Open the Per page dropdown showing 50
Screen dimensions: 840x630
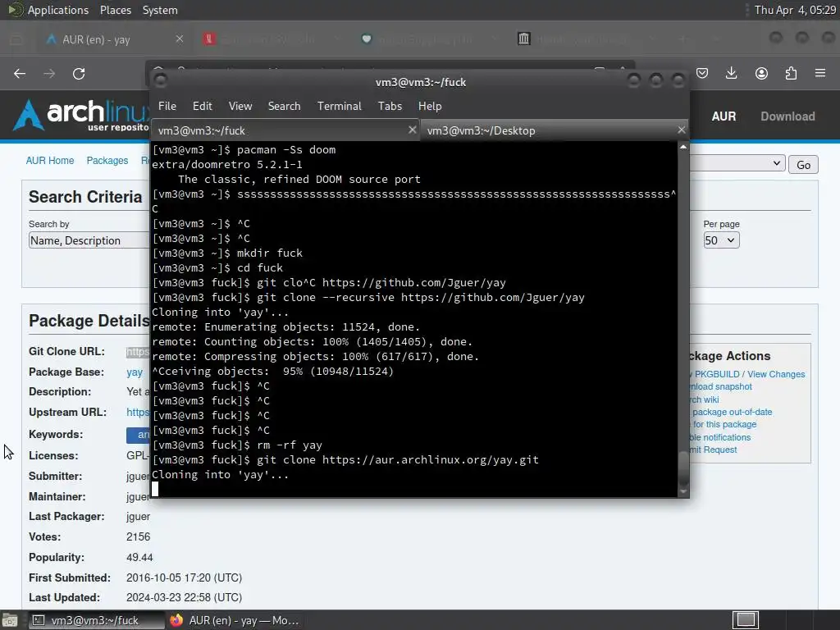[721, 240]
